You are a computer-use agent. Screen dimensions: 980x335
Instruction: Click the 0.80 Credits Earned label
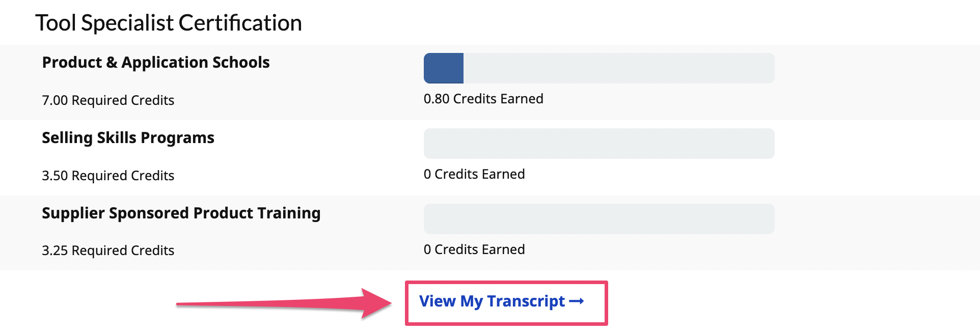point(483,99)
